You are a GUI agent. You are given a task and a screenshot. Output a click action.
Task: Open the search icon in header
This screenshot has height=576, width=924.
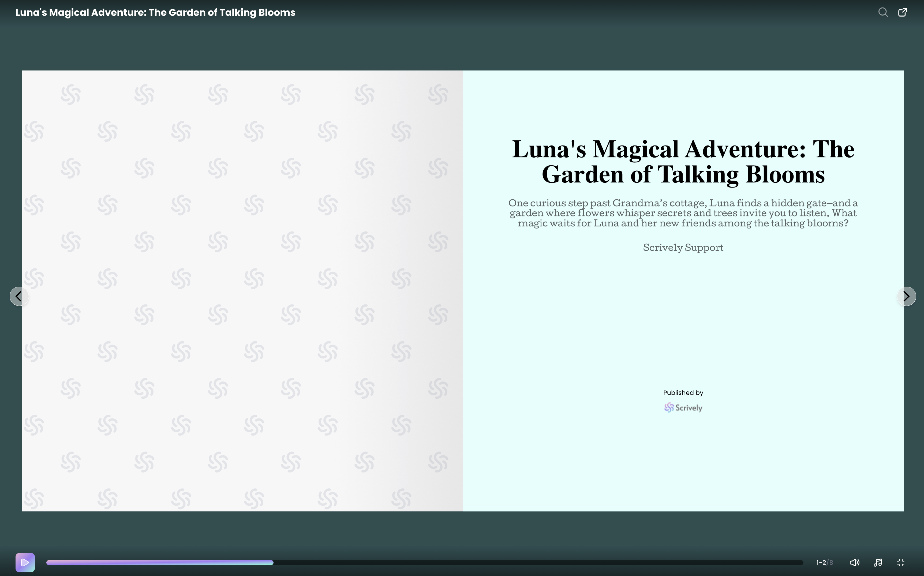pyautogui.click(x=883, y=13)
